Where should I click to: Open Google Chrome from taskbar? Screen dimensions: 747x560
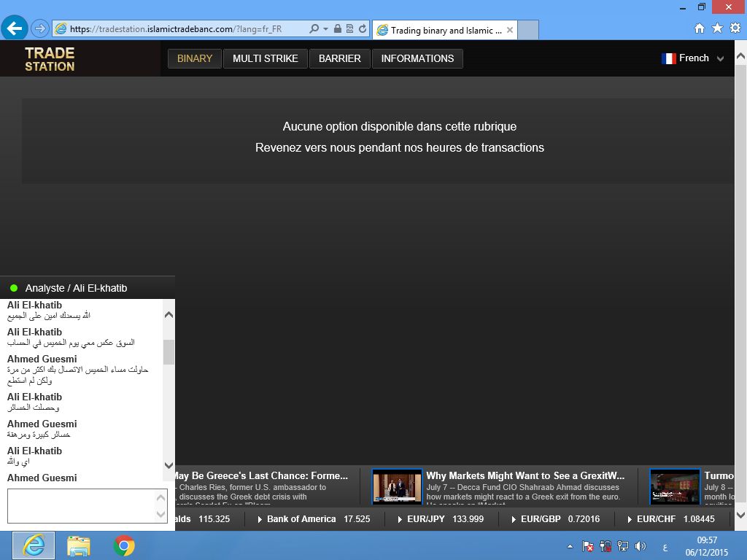(x=124, y=545)
